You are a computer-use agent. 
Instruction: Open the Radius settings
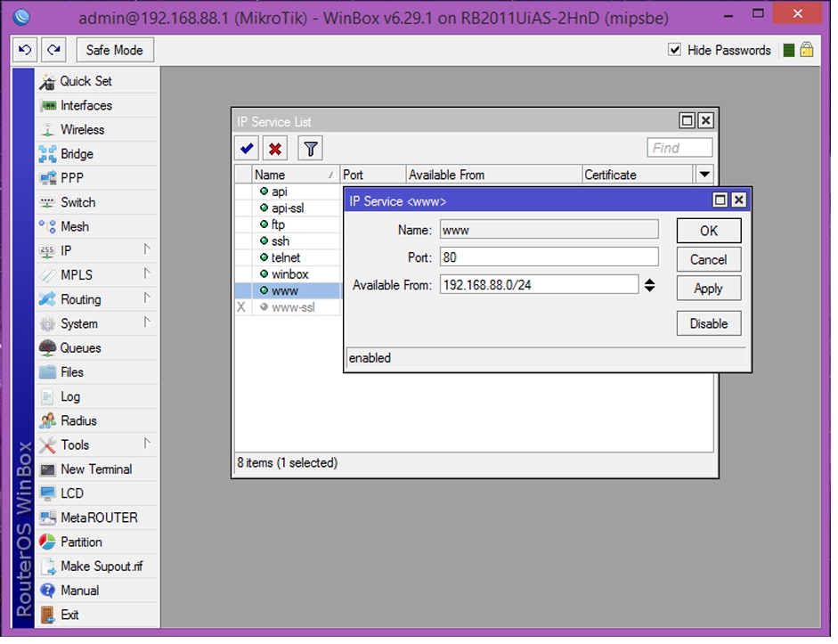click(98, 420)
